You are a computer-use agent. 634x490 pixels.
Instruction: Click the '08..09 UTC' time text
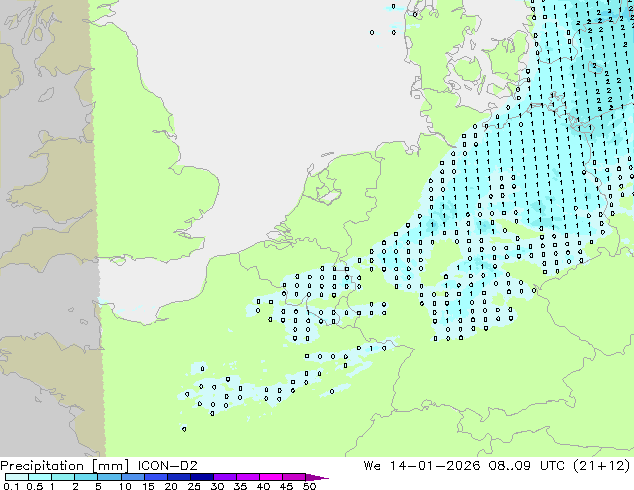528,466
